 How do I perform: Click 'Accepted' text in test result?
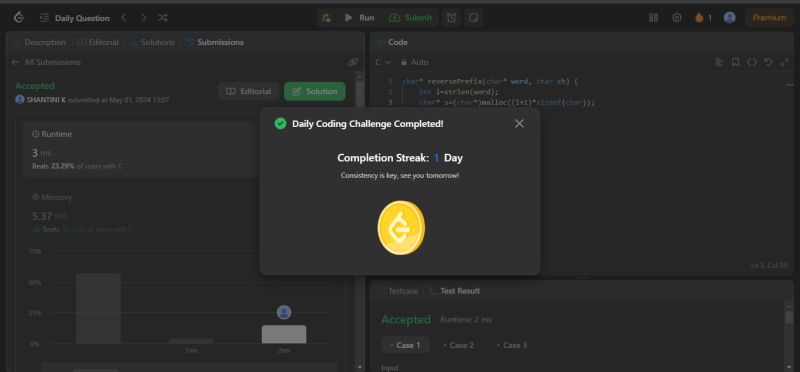(x=406, y=320)
